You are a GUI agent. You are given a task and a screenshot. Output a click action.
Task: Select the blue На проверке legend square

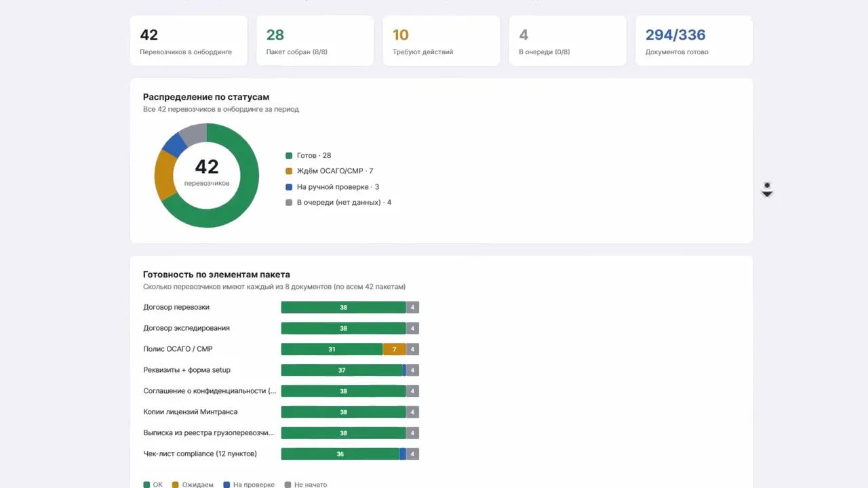click(x=227, y=485)
